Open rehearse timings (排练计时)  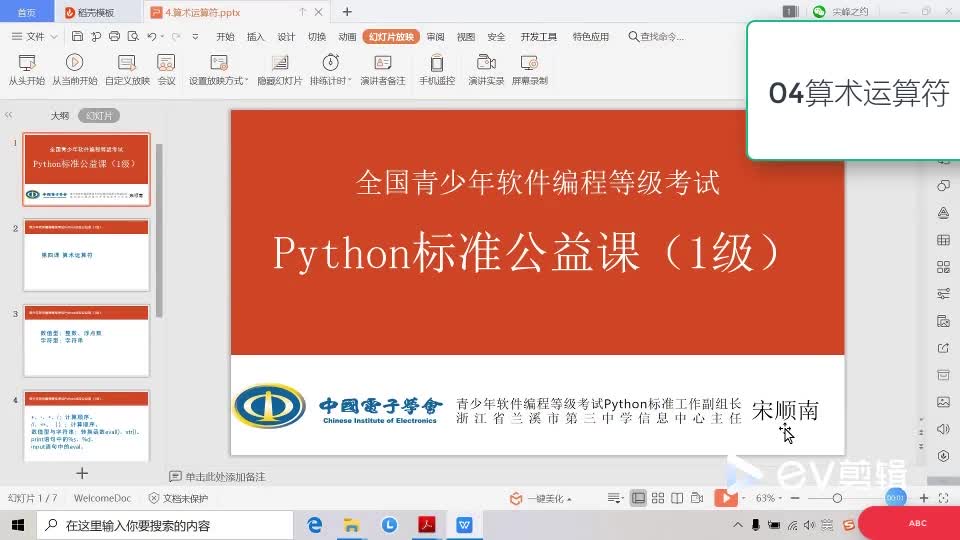pos(331,69)
